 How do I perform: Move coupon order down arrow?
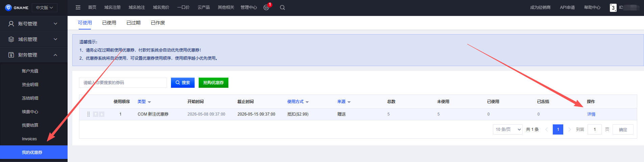102,114
